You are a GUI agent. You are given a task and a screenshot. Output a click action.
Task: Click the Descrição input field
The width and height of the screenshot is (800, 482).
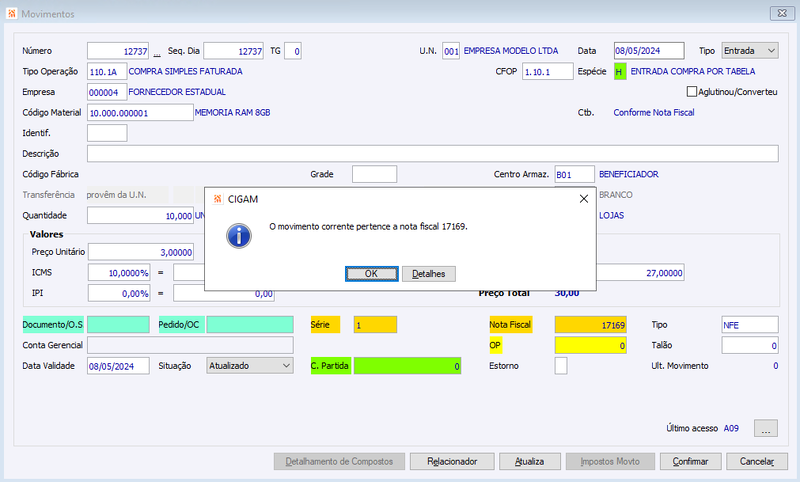click(x=433, y=154)
